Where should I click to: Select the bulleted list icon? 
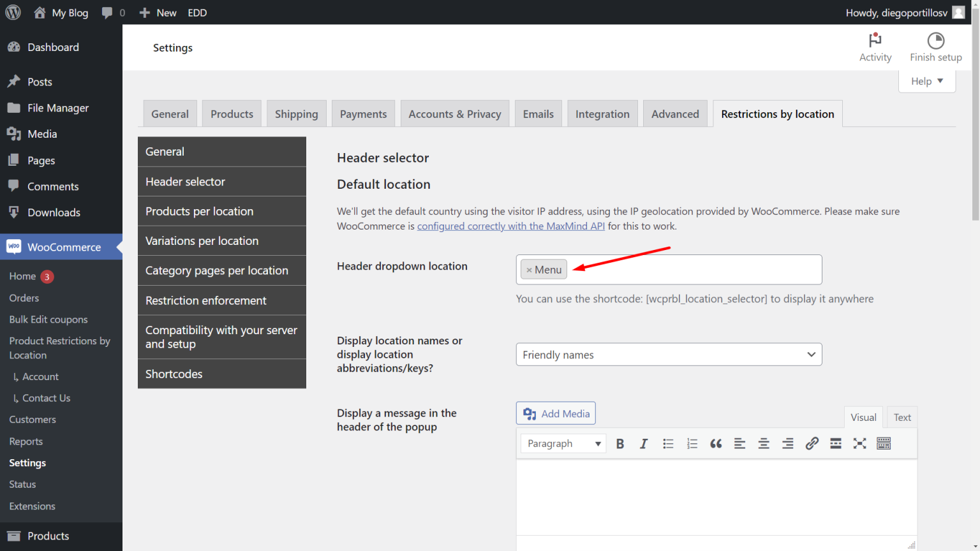pos(667,443)
